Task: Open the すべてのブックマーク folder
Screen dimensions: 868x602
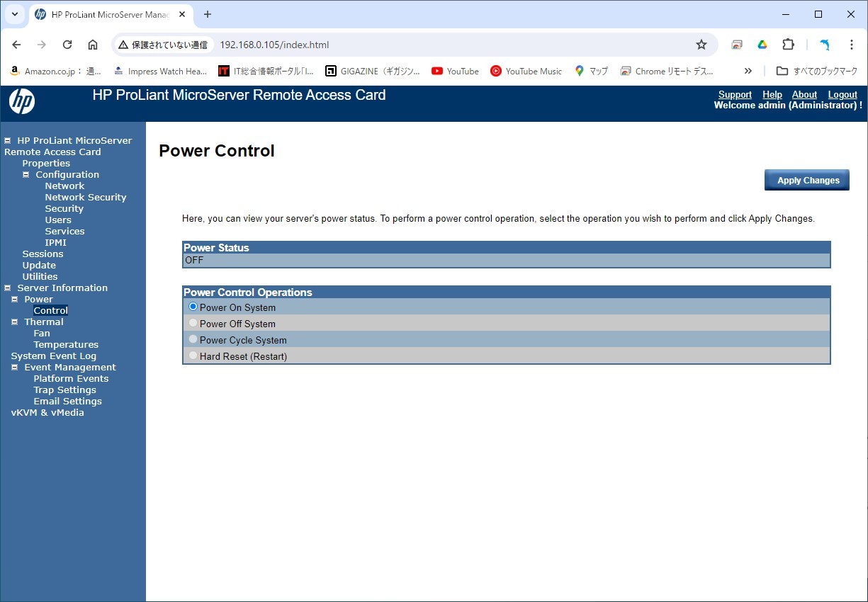Action: coord(817,71)
